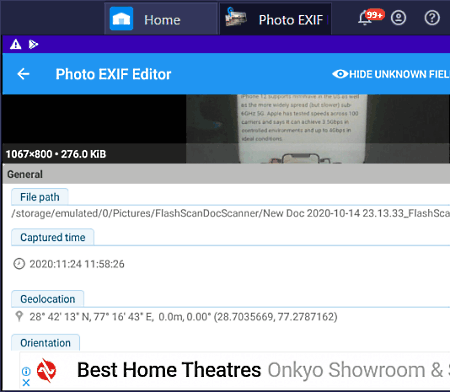The image size is (450, 392).
Task: Select the File path field label
Action: click(40, 197)
